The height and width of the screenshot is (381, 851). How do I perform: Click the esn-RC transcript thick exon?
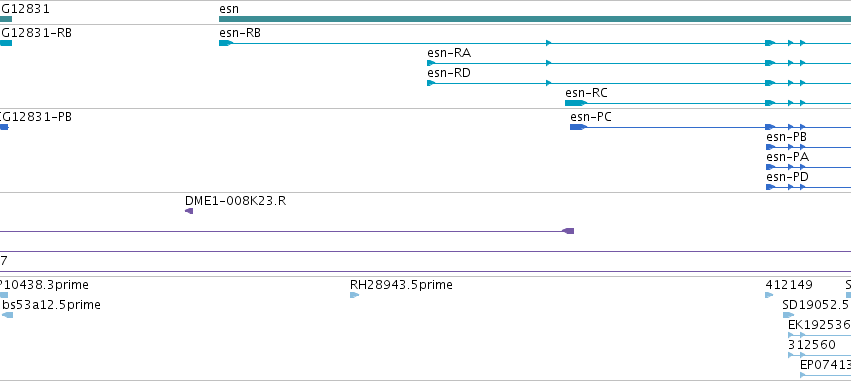576,103
